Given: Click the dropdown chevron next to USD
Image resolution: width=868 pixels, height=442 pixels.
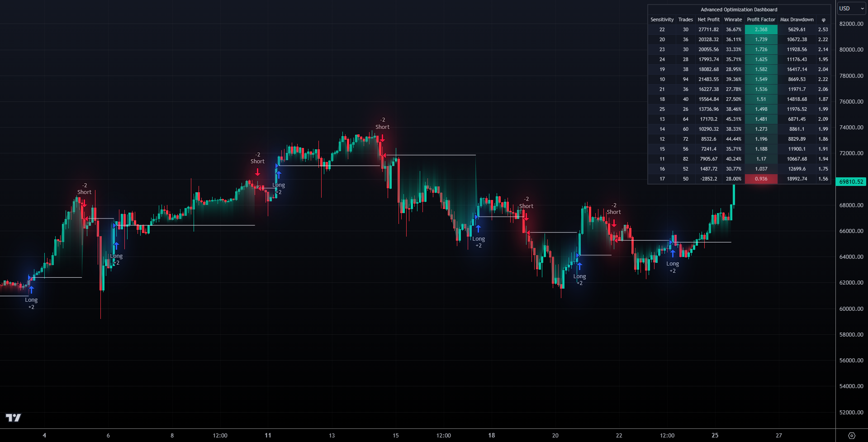Looking at the screenshot, I should click(x=862, y=8).
